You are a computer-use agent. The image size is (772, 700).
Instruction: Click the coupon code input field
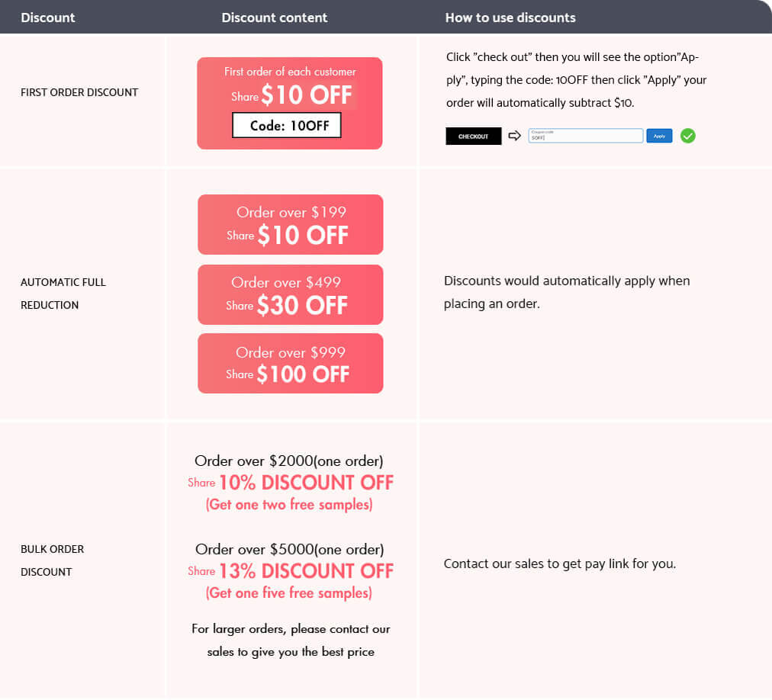point(586,136)
